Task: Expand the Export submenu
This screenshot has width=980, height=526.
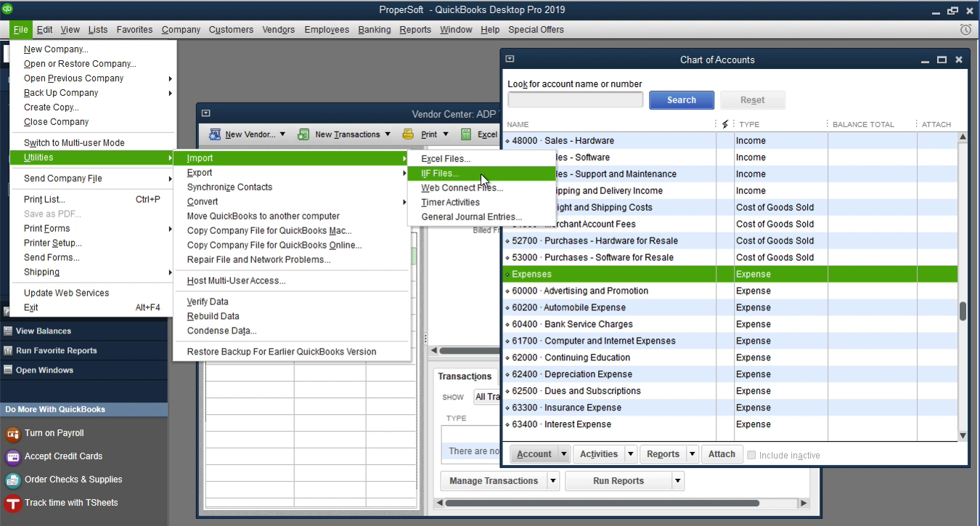Action: pos(293,173)
